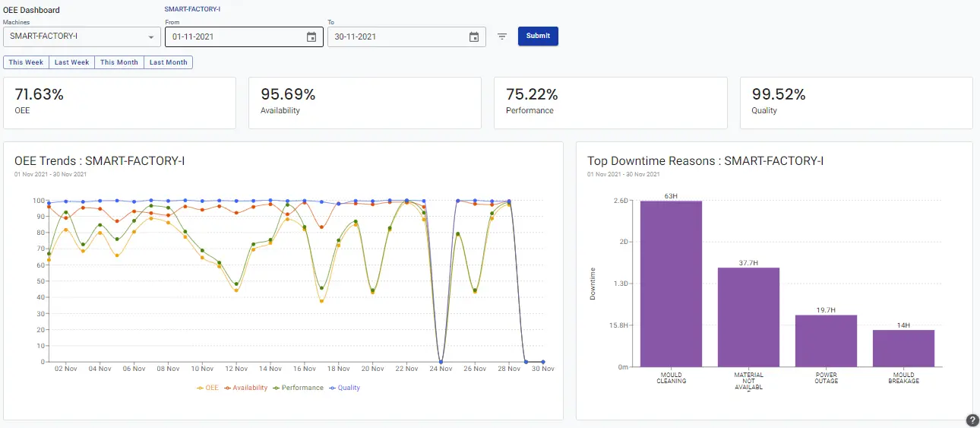Click the 16 Nov axis label
The image size is (980, 428).
click(305, 369)
